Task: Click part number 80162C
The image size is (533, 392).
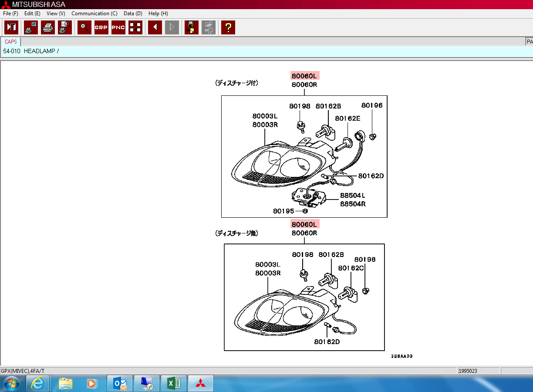Action: click(351, 268)
